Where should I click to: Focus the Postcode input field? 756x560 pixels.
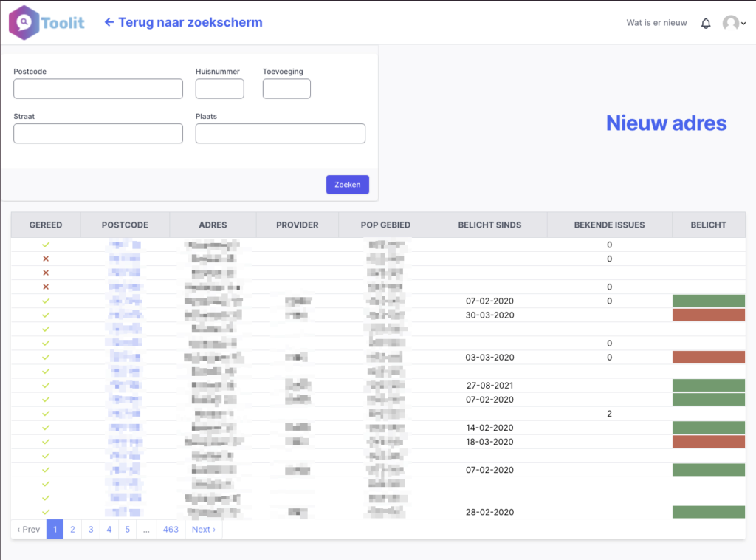pos(98,89)
